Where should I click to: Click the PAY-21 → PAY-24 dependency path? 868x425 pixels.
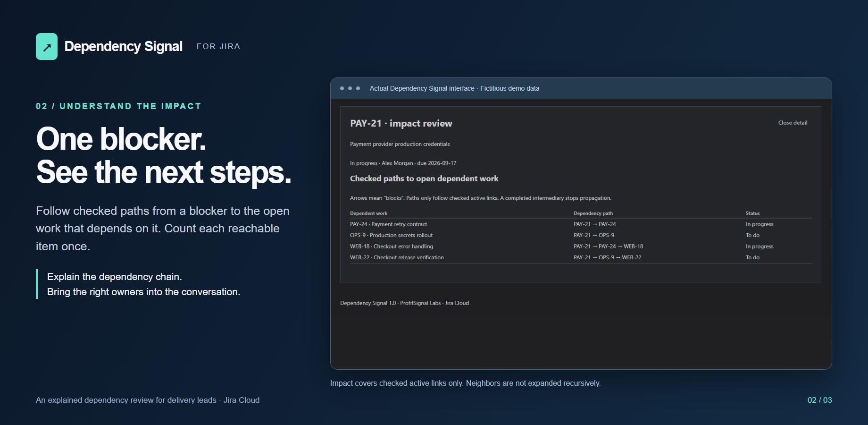[595, 224]
